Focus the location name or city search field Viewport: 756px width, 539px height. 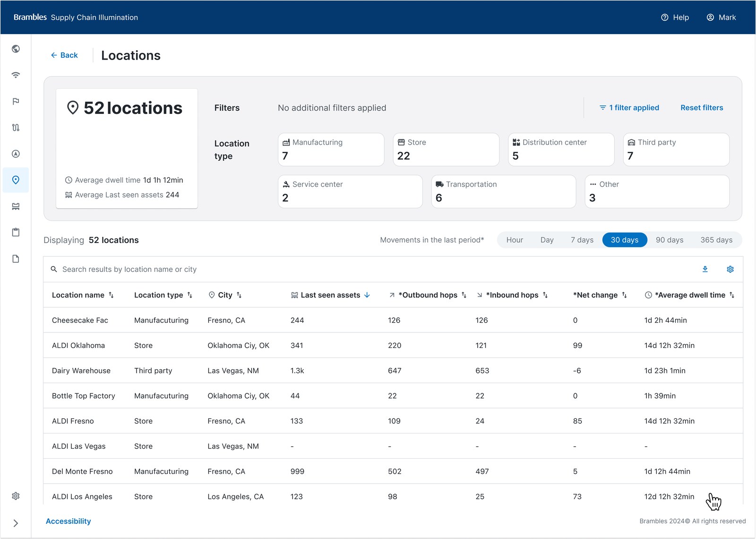pyautogui.click(x=369, y=269)
